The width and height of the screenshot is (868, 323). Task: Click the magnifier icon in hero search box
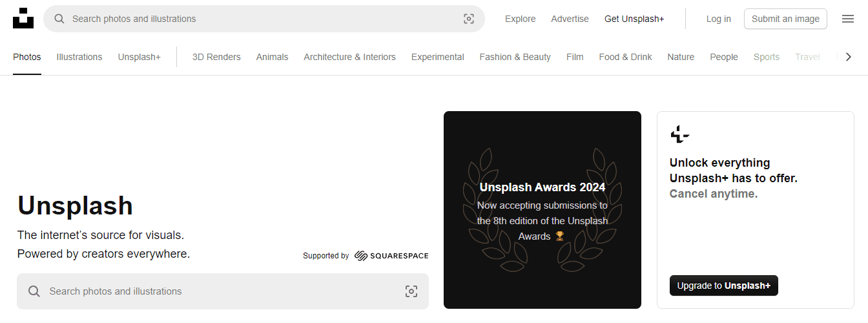click(34, 291)
